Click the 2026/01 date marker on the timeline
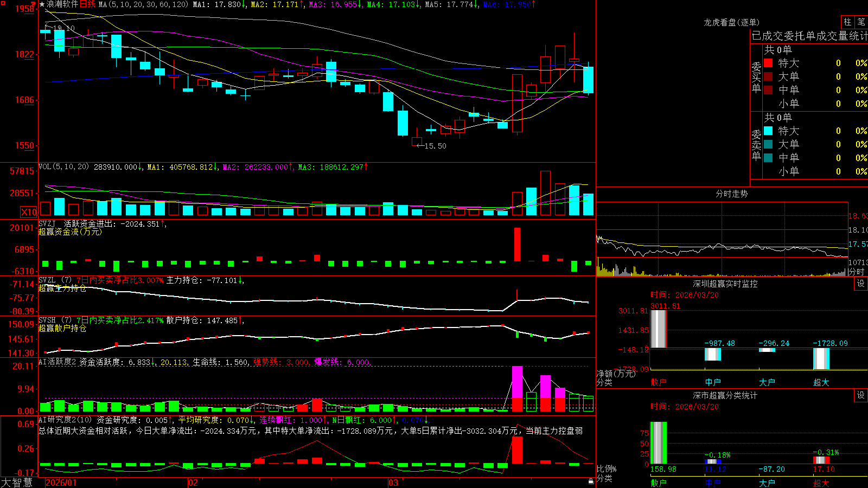This screenshot has width=868, height=488. point(61,483)
